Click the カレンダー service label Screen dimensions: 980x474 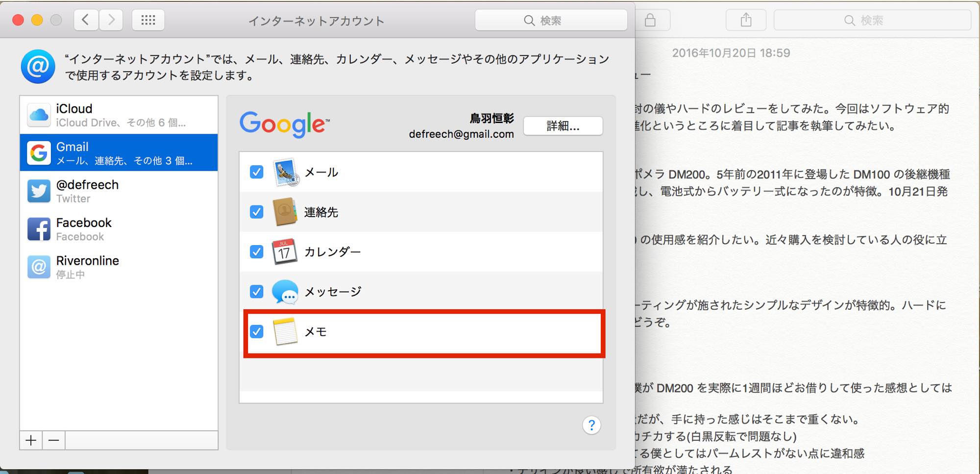[x=333, y=251]
